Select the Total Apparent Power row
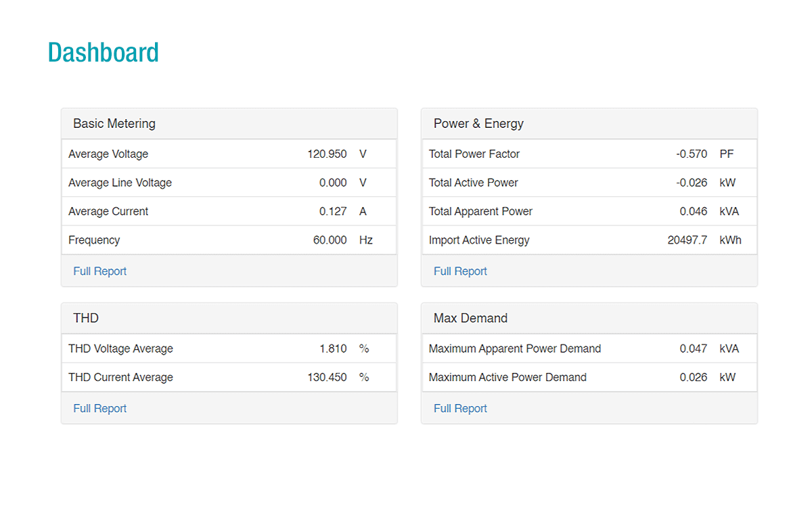 [589, 211]
